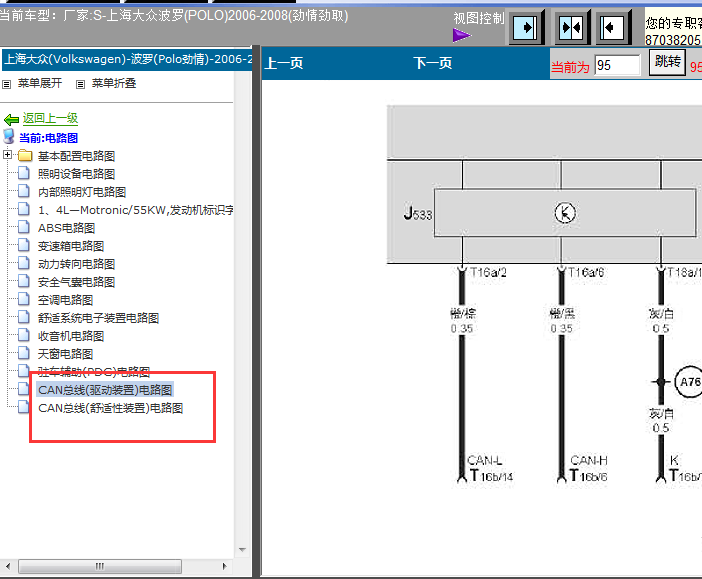Image resolution: width=702 pixels, height=579 pixels.
Task: Click the document icon of 天窗电路图
Action: click(x=24, y=353)
